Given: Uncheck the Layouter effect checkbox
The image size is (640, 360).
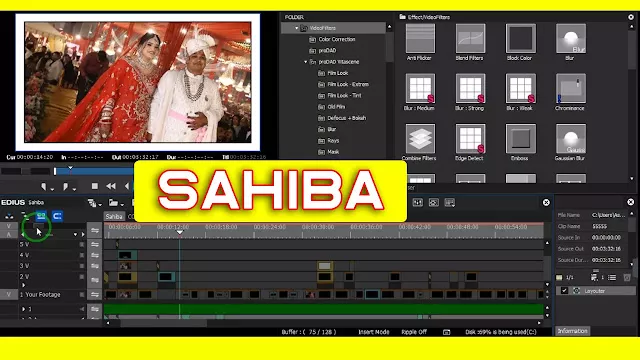Looking at the screenshot, I should (564, 291).
